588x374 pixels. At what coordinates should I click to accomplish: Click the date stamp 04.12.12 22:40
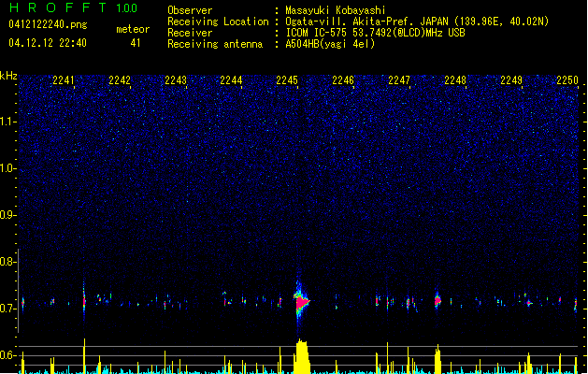(x=48, y=43)
